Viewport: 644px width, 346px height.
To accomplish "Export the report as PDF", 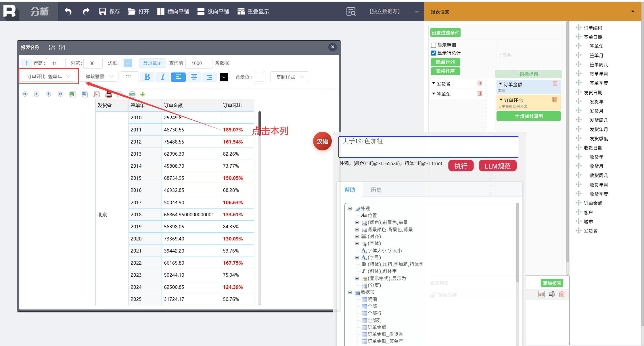I will coord(96,94).
